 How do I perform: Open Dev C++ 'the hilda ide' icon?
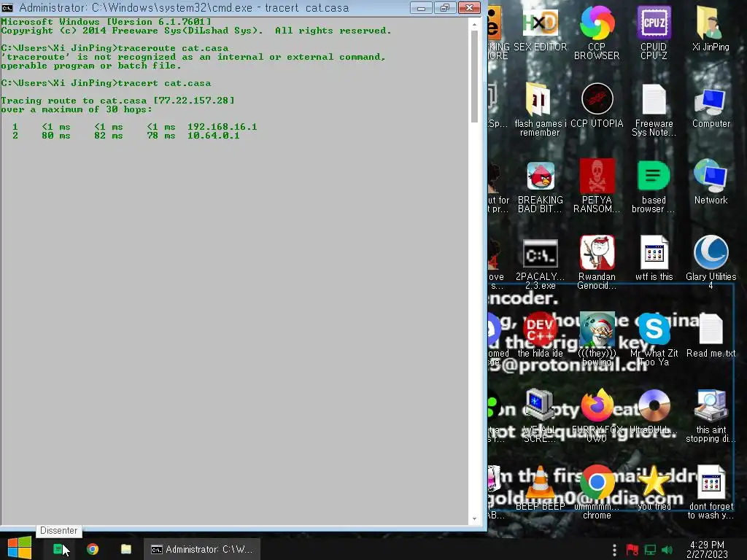tap(540, 335)
